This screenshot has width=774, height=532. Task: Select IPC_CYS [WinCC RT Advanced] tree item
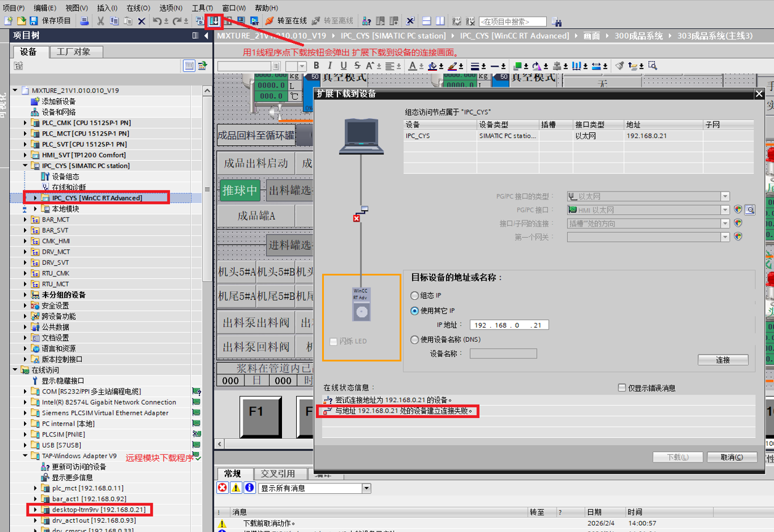coord(97,198)
